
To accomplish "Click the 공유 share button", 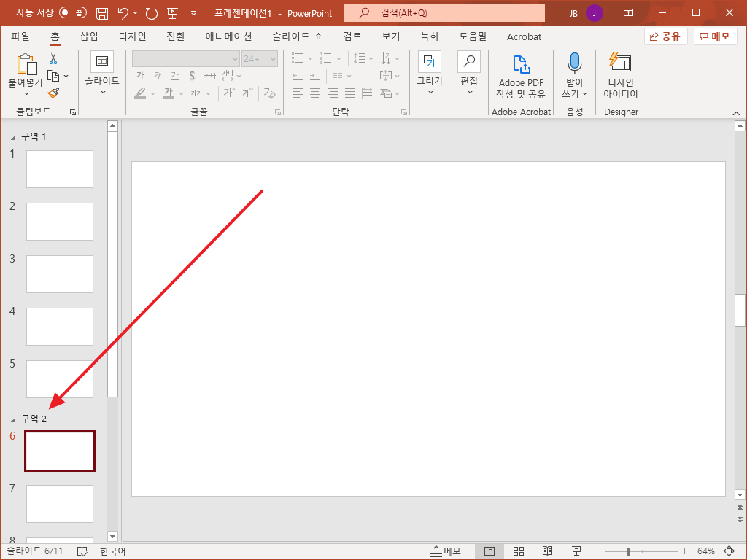I will point(665,36).
